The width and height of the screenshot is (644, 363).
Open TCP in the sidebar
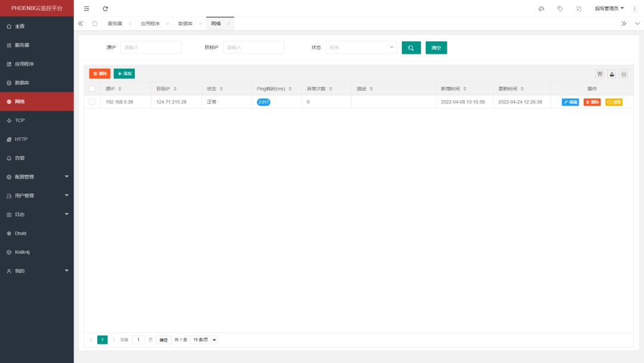(x=37, y=121)
